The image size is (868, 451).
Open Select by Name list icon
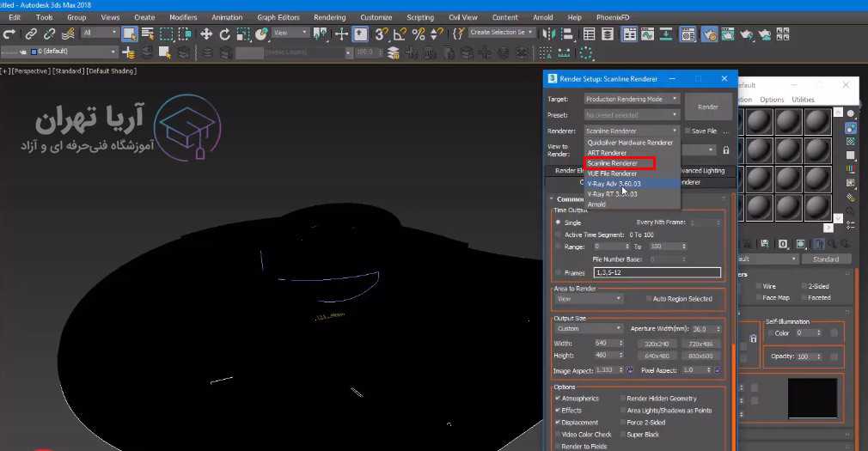pyautogui.click(x=148, y=34)
